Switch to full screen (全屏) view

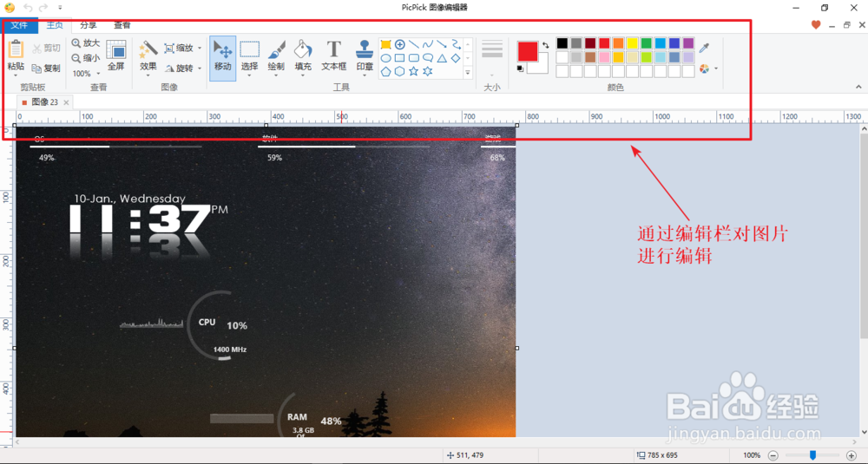(115, 56)
